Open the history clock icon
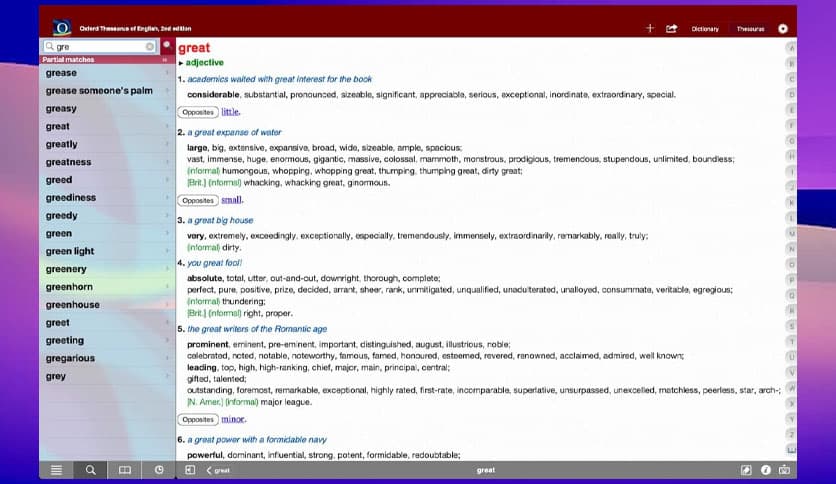The height and width of the screenshot is (484, 836). tap(159, 470)
